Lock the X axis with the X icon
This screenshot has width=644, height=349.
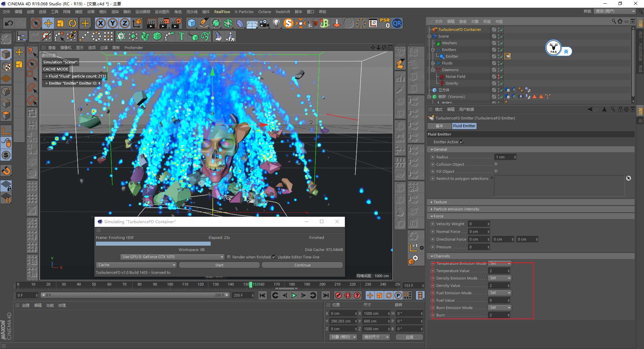(x=100, y=23)
